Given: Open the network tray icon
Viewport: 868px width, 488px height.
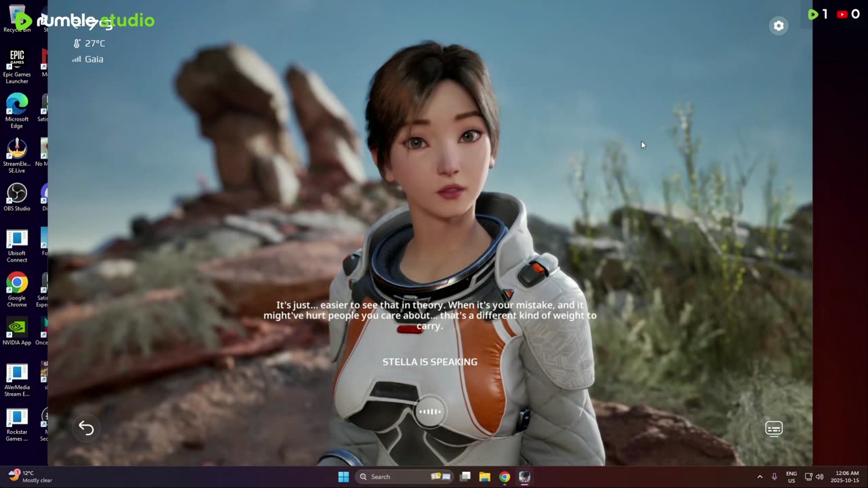Looking at the screenshot, I should [x=808, y=476].
